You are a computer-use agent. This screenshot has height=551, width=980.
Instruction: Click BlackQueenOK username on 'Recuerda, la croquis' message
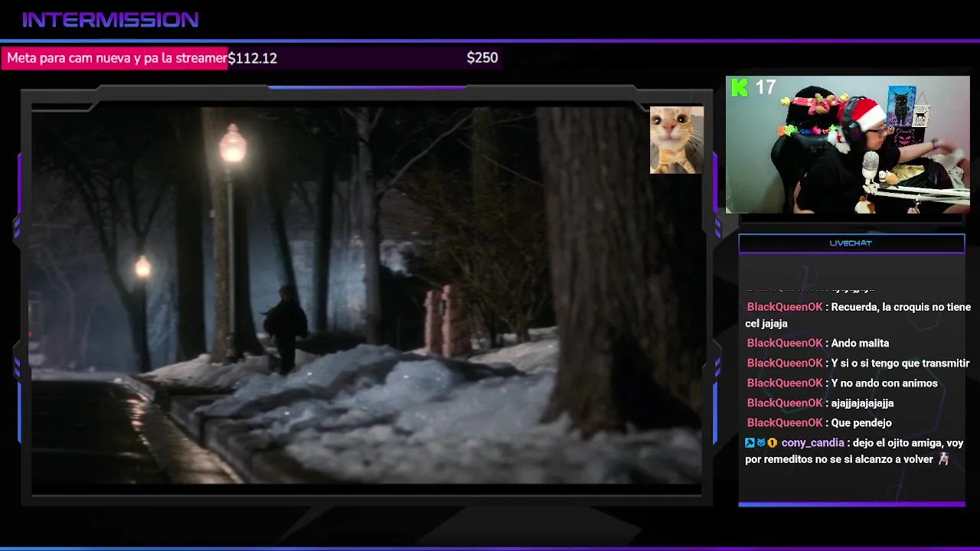tap(785, 307)
